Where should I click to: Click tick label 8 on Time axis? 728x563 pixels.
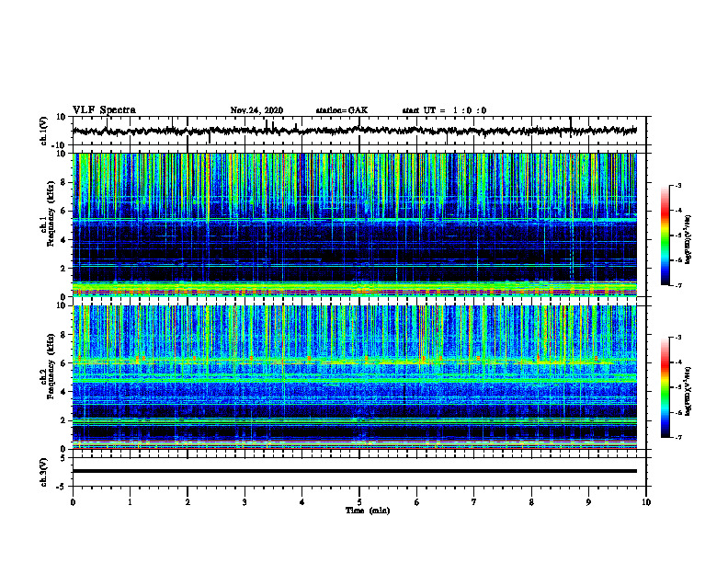point(531,502)
